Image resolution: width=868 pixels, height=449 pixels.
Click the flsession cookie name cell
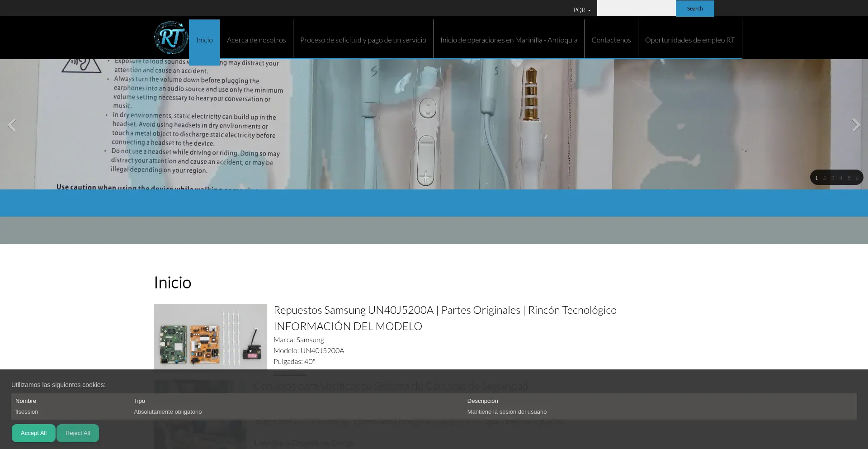(27, 412)
